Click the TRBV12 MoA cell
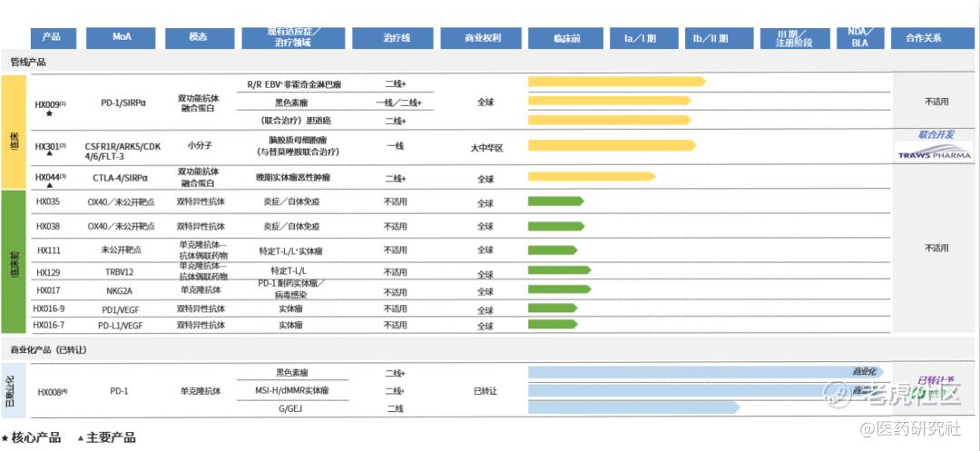The height and width of the screenshot is (451, 980). pyautogui.click(x=120, y=272)
